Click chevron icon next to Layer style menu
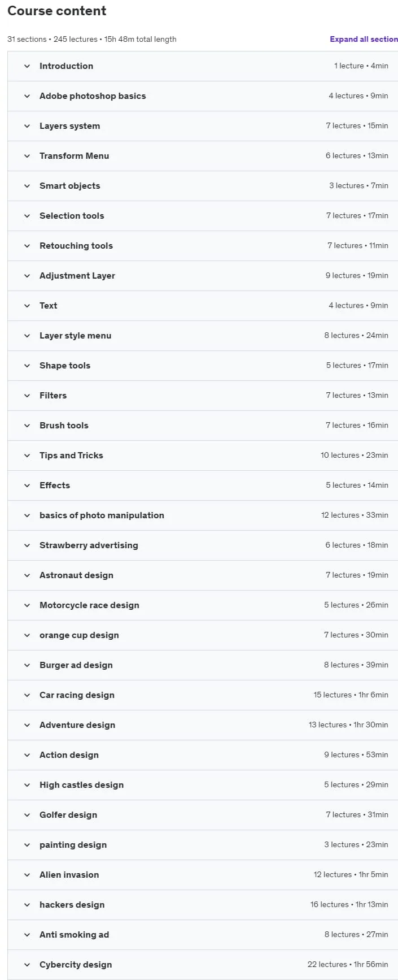Image resolution: width=398 pixels, height=980 pixels. (x=27, y=336)
